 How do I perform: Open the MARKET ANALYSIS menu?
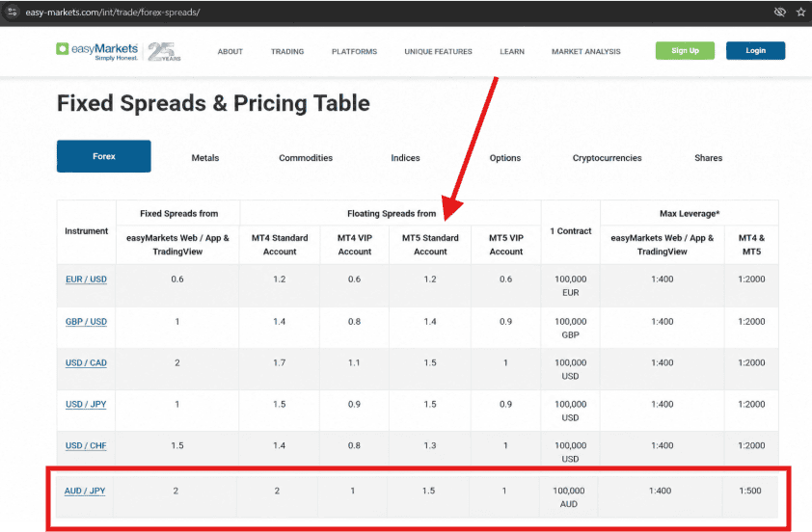pyautogui.click(x=585, y=51)
